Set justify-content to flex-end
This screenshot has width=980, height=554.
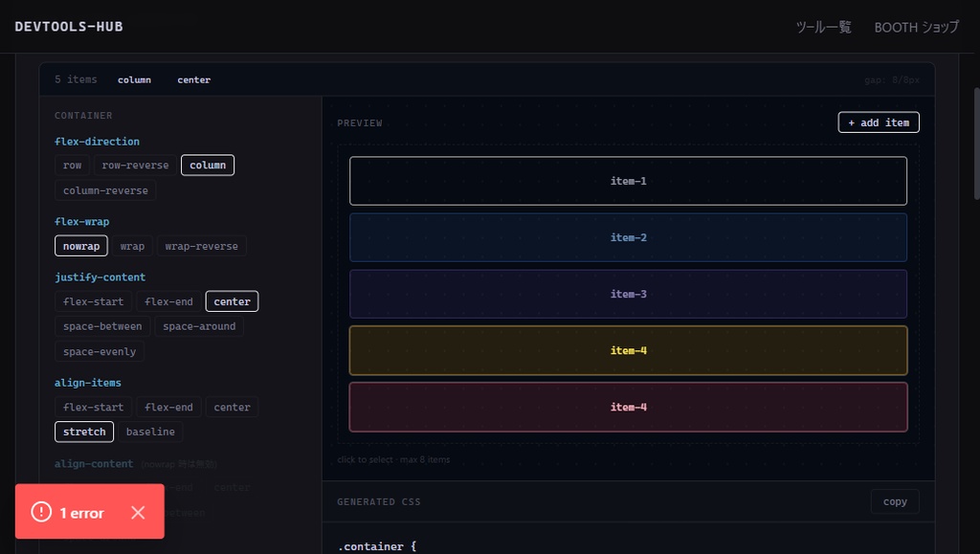coord(168,301)
